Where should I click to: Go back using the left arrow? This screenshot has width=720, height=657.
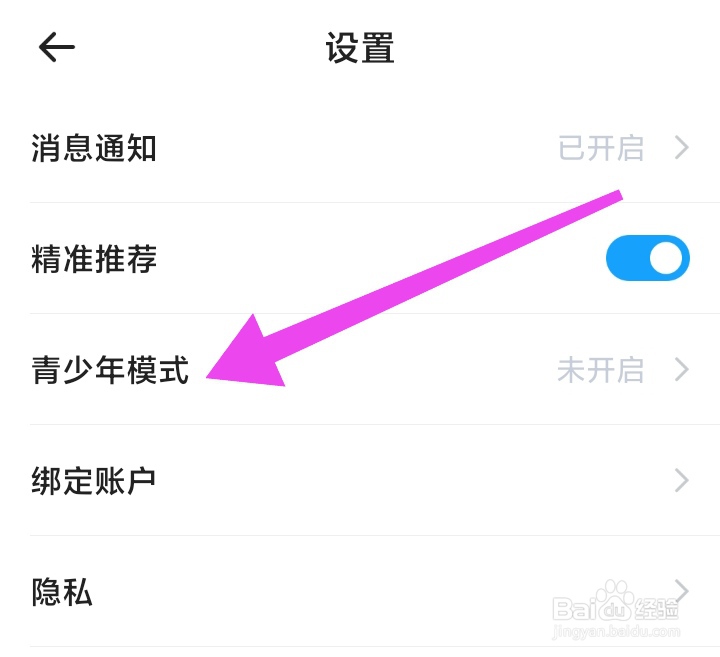click(56, 47)
